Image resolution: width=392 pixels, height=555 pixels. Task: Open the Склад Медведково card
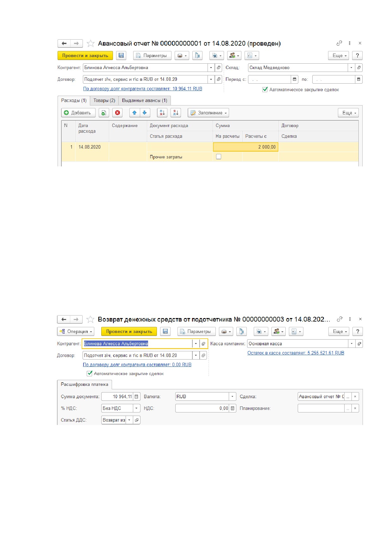click(359, 67)
